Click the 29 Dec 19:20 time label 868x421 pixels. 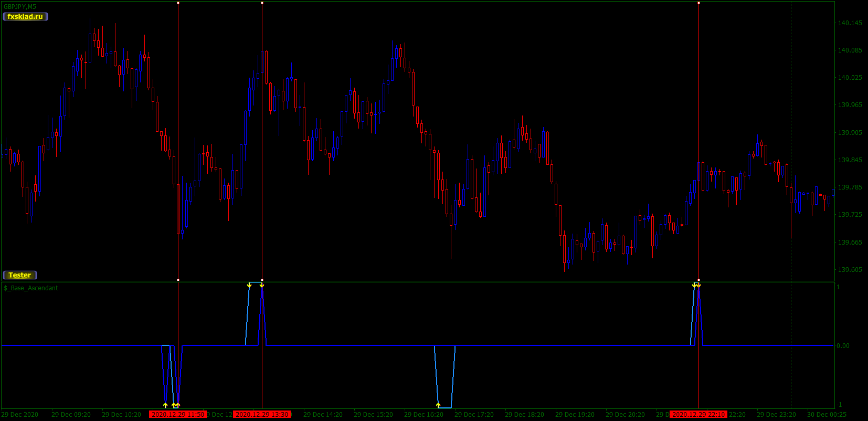coord(575,415)
